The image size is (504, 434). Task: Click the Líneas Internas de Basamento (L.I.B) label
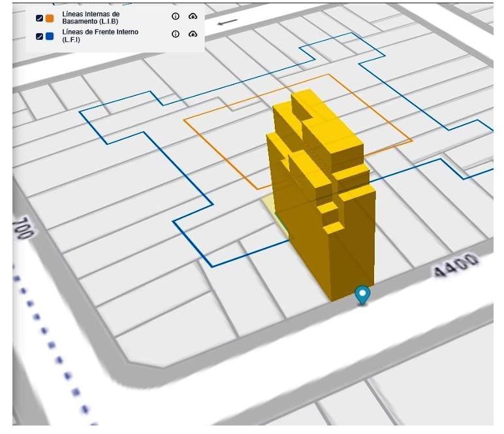point(91,18)
